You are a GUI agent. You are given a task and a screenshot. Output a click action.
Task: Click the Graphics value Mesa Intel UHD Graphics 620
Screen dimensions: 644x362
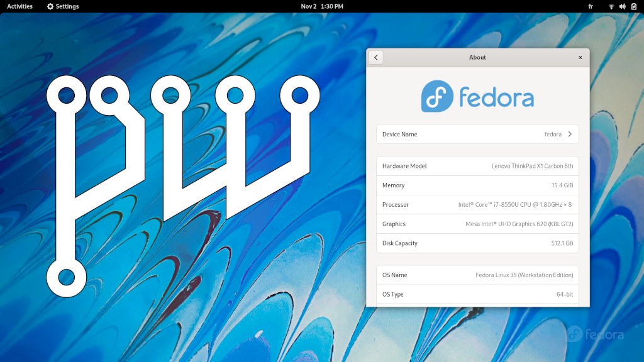[519, 224]
